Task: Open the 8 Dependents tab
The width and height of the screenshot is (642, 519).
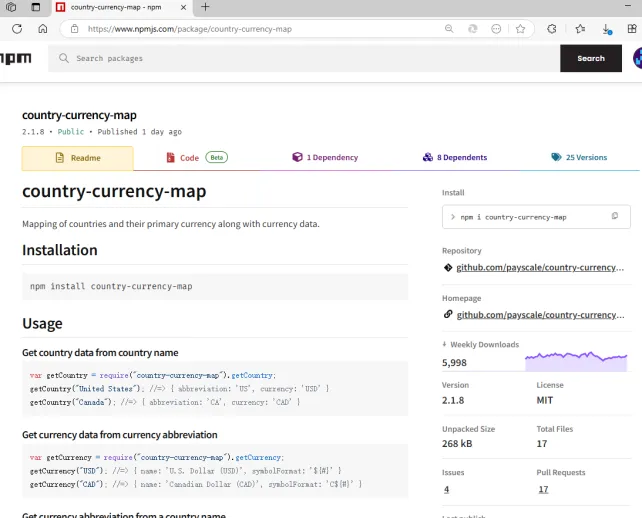Action: tap(454, 157)
